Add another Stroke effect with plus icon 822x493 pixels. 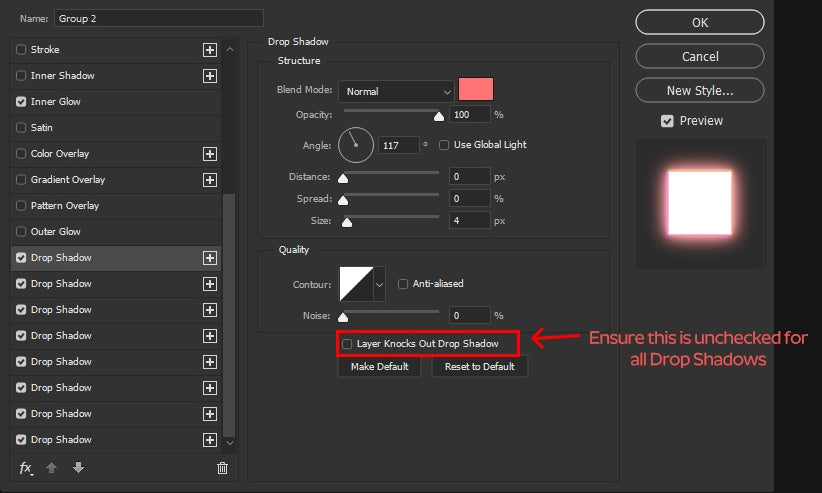pos(210,50)
